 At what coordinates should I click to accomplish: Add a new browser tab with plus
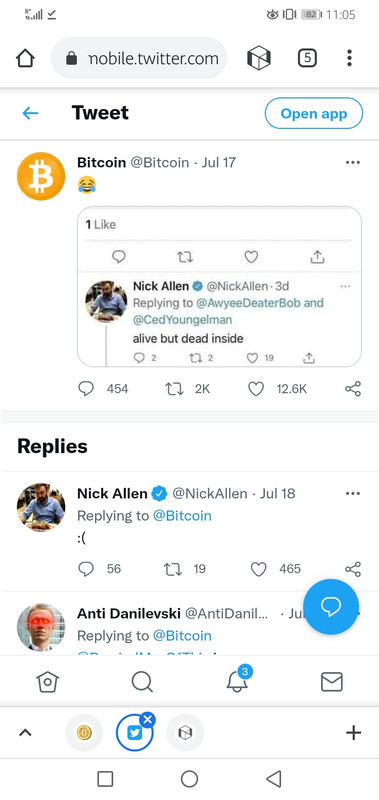[x=353, y=733]
